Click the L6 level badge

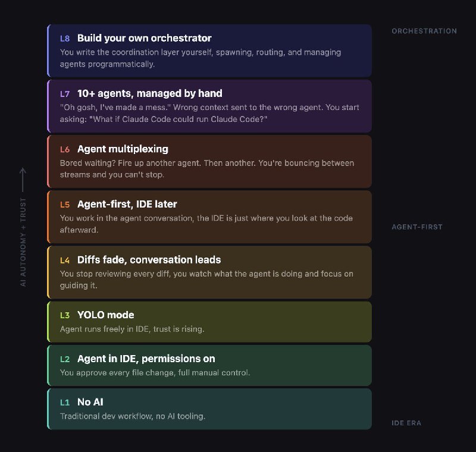(65, 149)
